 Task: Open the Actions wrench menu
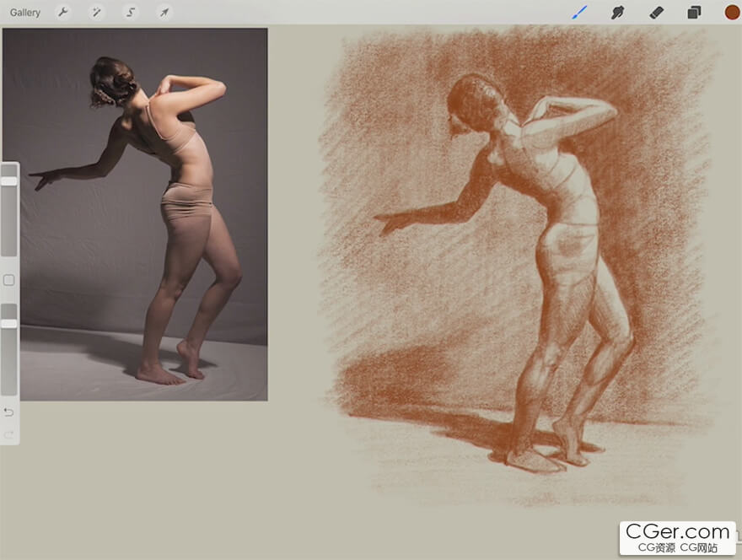[63, 13]
